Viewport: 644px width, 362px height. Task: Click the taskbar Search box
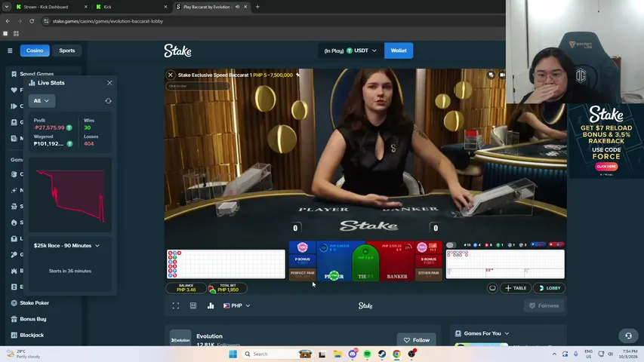coord(278,354)
